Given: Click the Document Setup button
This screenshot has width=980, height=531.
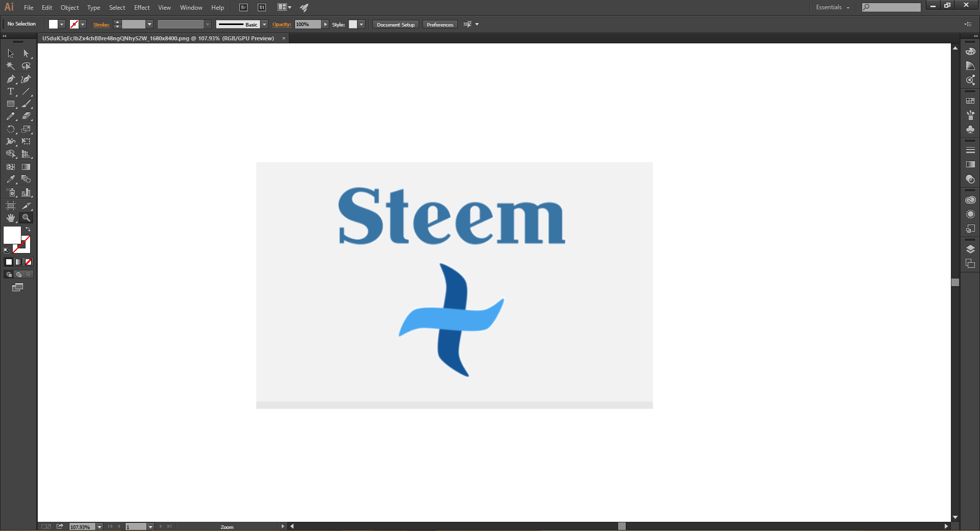Looking at the screenshot, I should click(x=396, y=24).
